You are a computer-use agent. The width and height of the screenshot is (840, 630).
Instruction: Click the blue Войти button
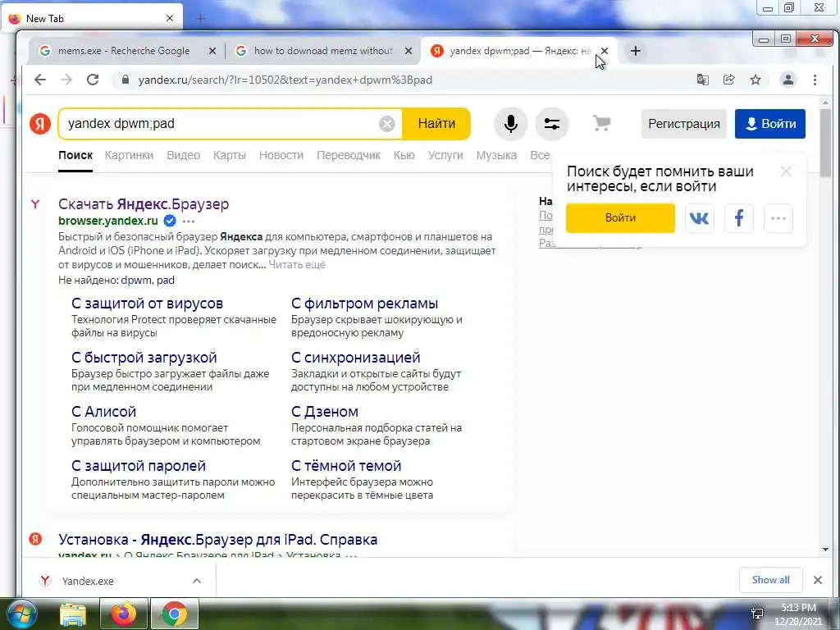click(x=769, y=124)
